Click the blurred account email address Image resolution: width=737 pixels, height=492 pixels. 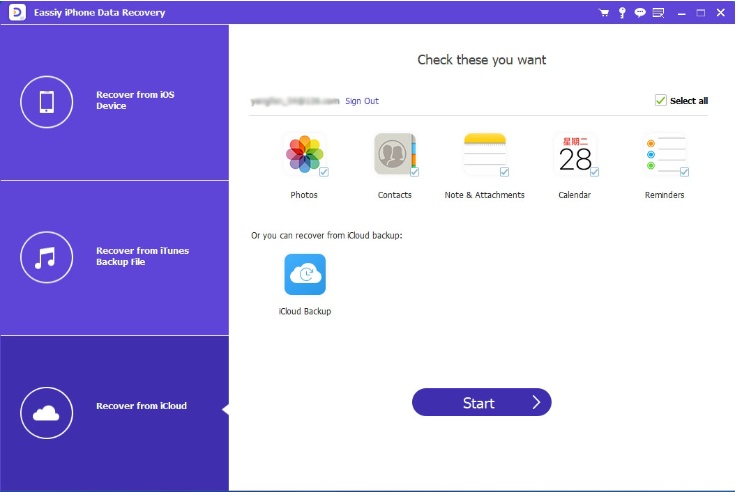point(295,101)
